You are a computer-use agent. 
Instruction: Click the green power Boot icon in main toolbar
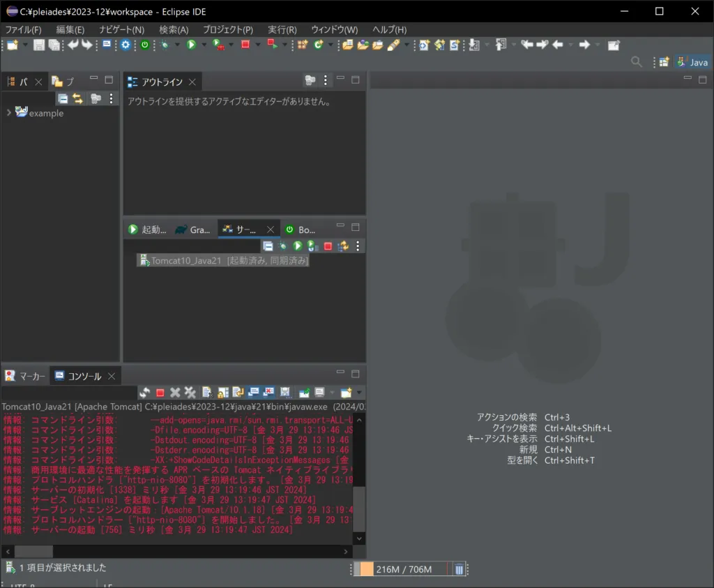[x=145, y=45]
